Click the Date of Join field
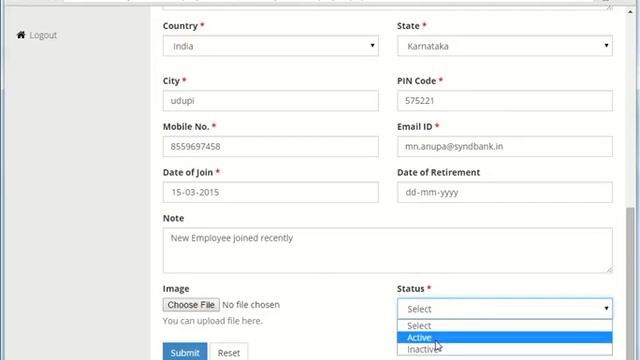Image resolution: width=640 pixels, height=360 pixels. [271, 192]
